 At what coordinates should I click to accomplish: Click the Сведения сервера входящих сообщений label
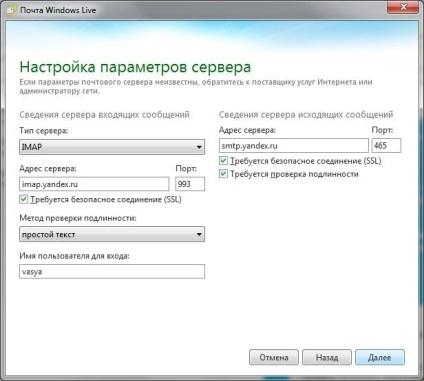[104, 115]
